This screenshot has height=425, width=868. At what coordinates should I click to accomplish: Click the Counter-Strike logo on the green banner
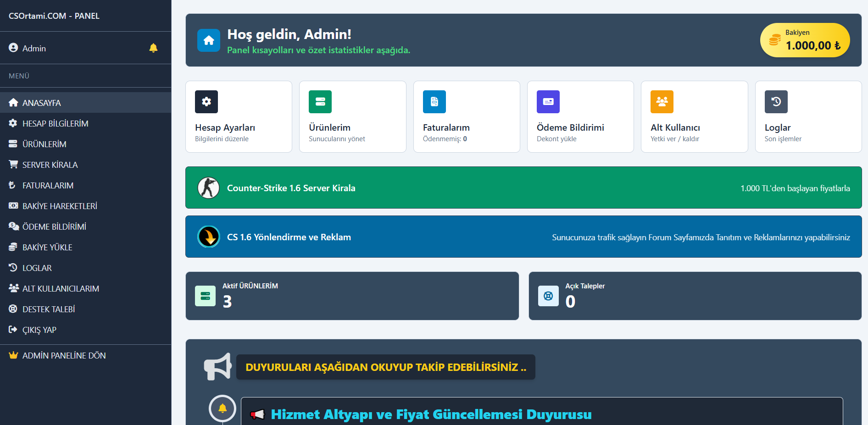209,188
